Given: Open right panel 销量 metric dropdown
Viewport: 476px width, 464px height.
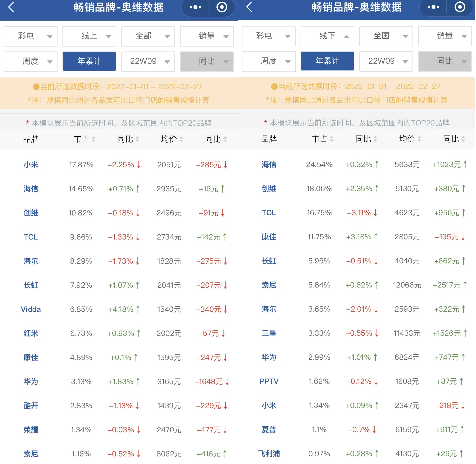Looking at the screenshot, I should pos(445,36).
